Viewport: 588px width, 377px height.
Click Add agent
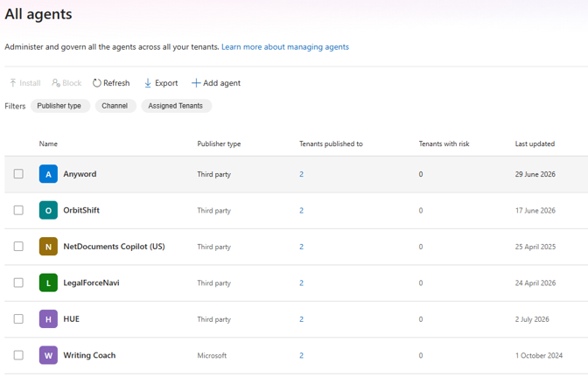click(x=216, y=83)
